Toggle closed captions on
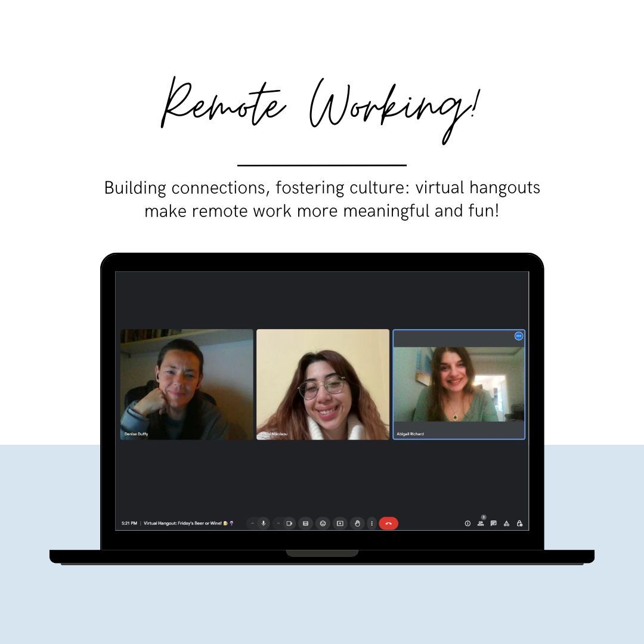Image resolution: width=644 pixels, height=644 pixels. [x=305, y=524]
